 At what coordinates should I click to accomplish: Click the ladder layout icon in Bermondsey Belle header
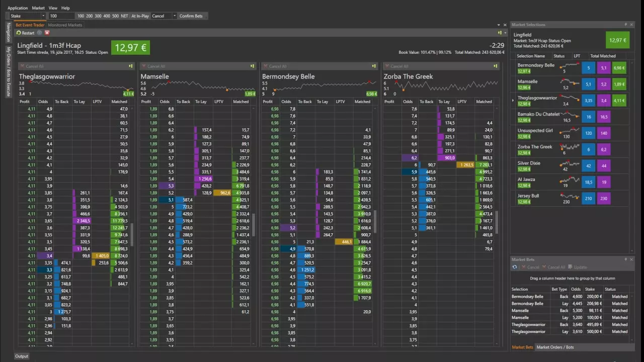click(374, 66)
